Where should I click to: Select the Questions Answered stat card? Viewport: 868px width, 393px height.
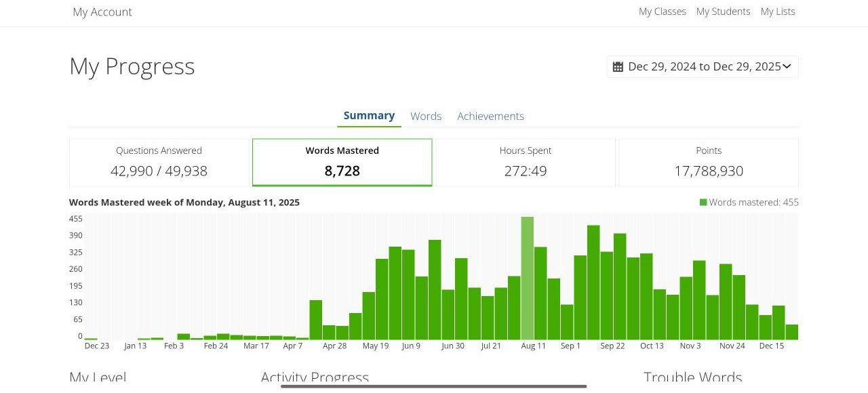coord(159,163)
